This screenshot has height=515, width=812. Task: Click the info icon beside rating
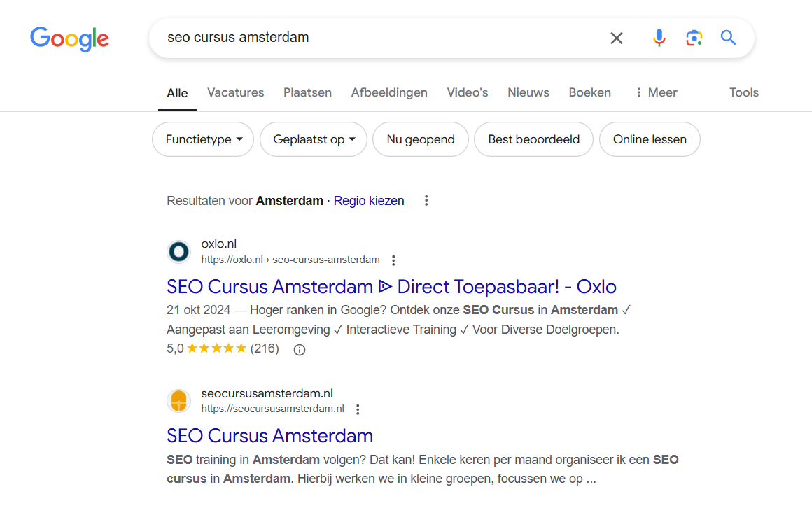pos(300,349)
